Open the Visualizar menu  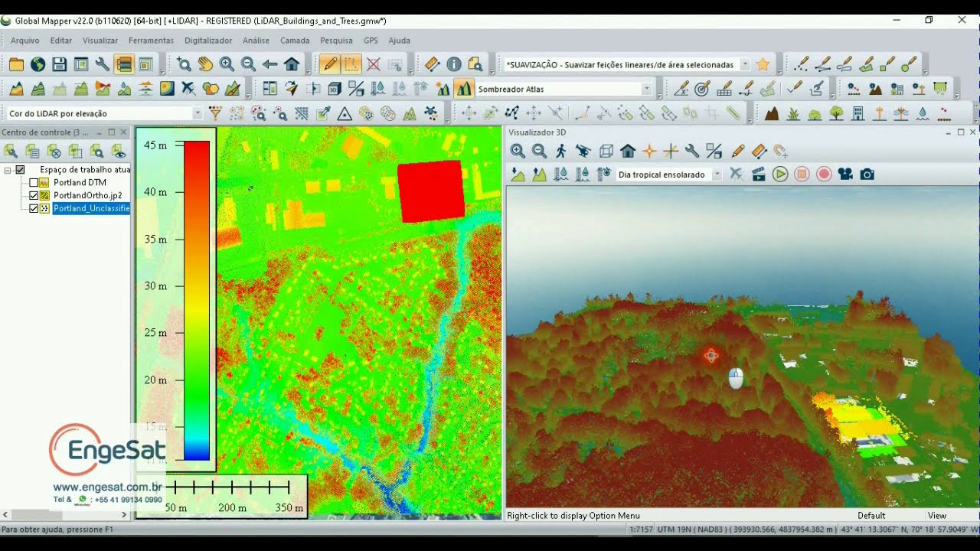click(x=100, y=41)
